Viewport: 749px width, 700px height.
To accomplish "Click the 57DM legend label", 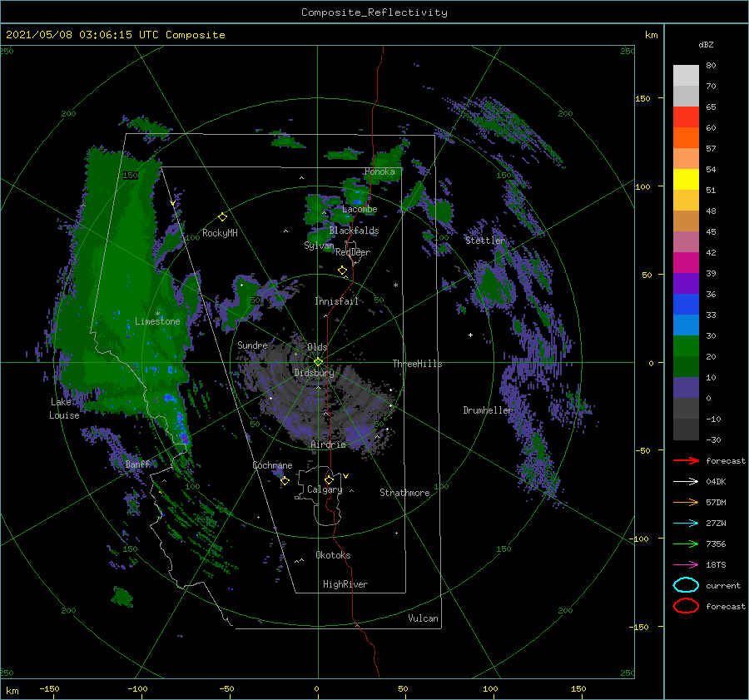I will tap(716, 502).
